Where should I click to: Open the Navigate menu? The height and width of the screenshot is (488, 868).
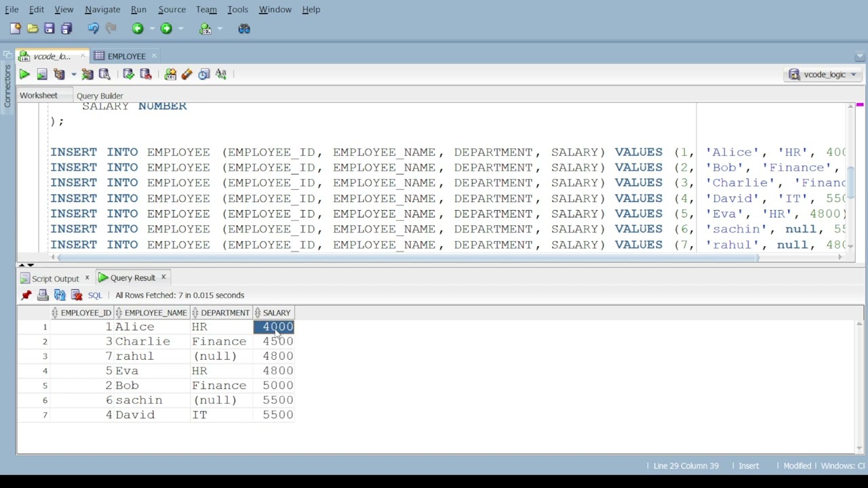pyautogui.click(x=102, y=9)
